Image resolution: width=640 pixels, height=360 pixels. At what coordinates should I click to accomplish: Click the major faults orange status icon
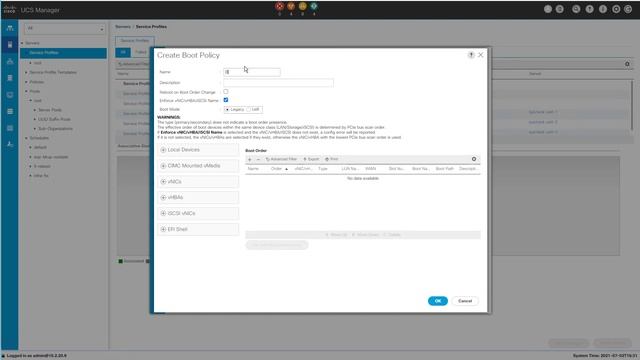291,6
